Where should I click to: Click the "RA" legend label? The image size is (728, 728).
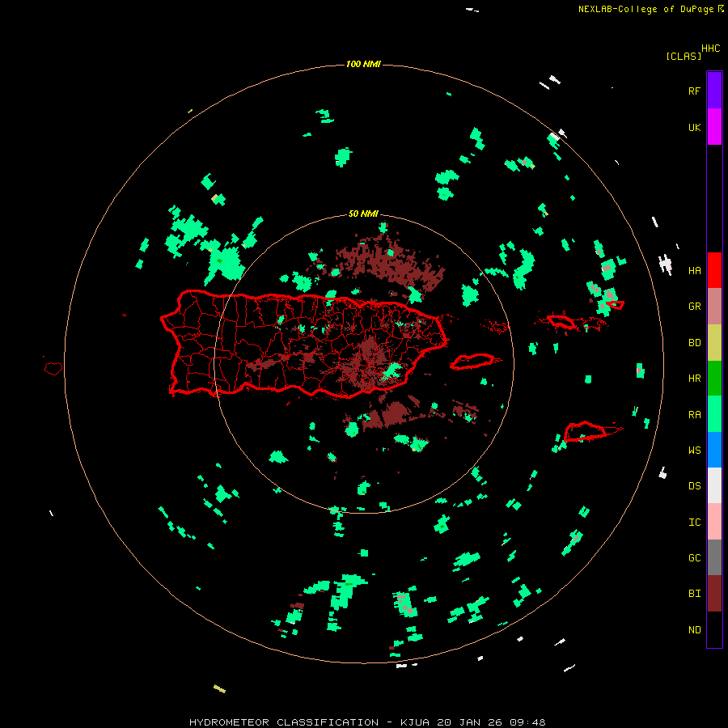[694, 415]
